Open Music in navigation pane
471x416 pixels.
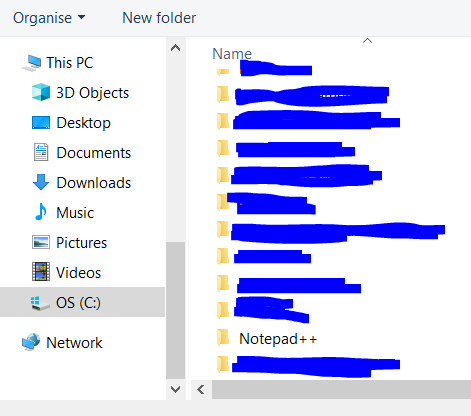(x=75, y=213)
